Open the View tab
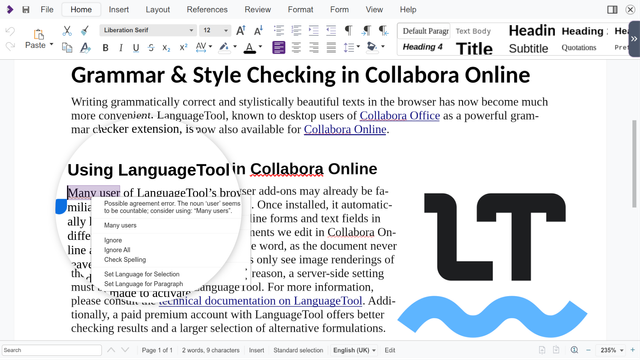Viewport: 640px width, 360px height. click(374, 9)
